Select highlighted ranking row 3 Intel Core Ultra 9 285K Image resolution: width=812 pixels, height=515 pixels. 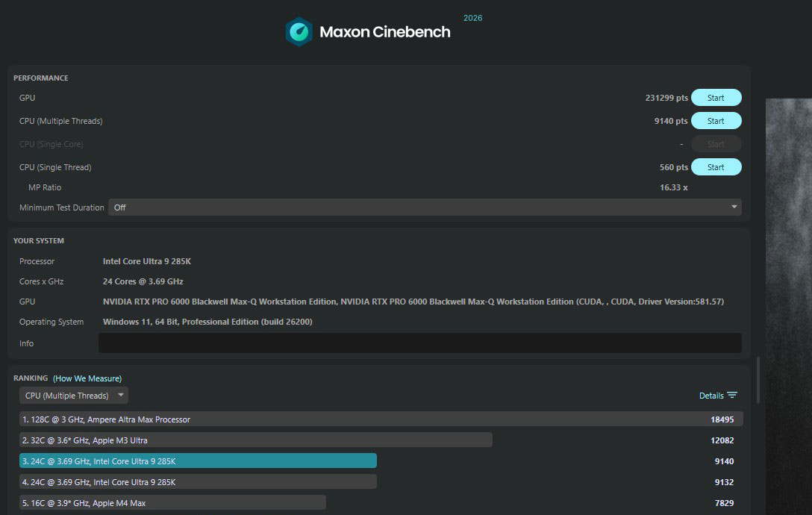(198, 461)
